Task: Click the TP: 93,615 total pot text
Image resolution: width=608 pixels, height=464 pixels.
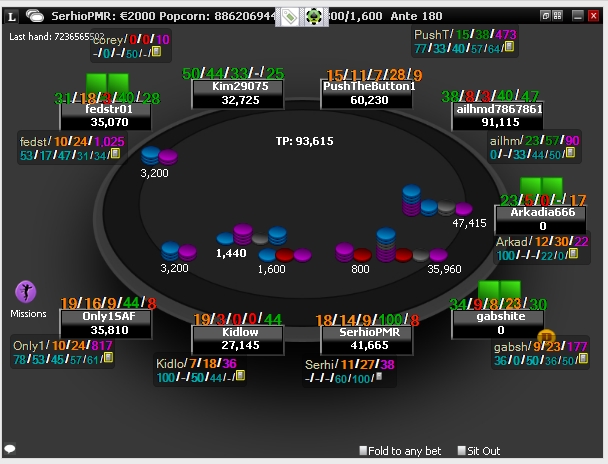Action: [x=304, y=141]
